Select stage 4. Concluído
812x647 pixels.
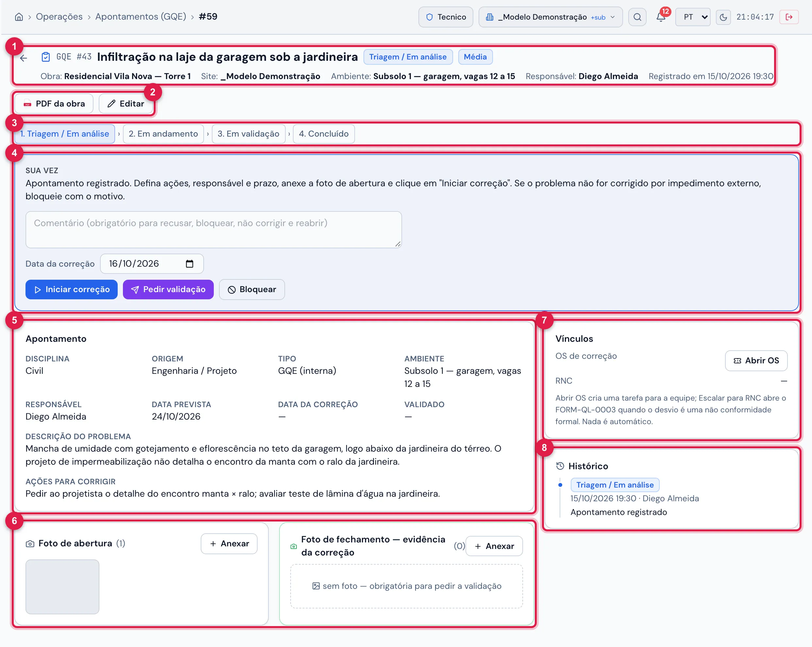click(x=324, y=134)
